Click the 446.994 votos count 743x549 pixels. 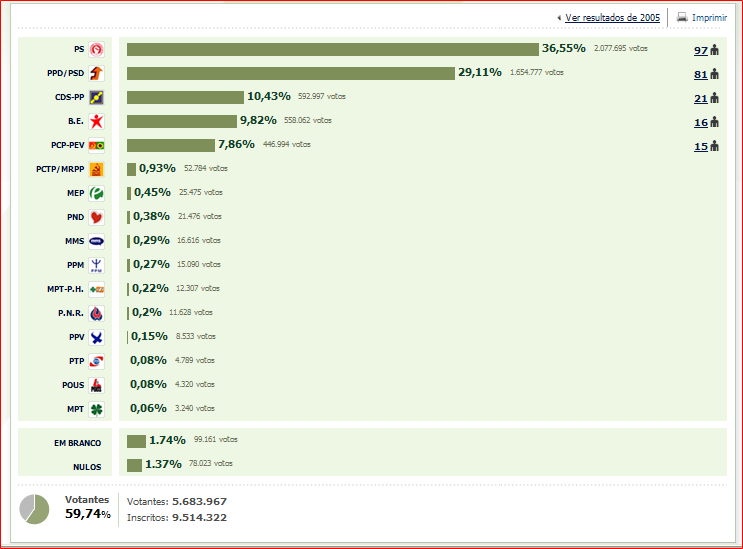click(287, 144)
